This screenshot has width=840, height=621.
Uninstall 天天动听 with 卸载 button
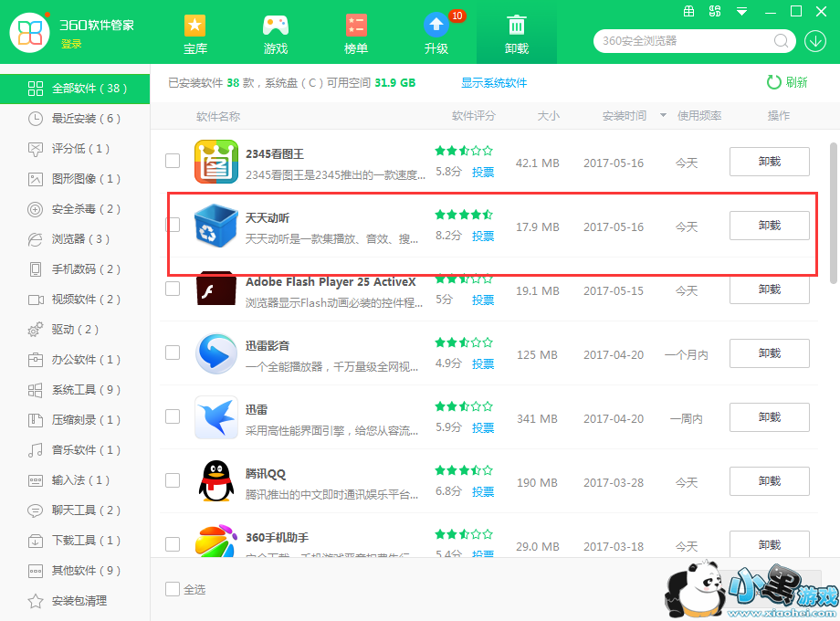click(x=770, y=225)
